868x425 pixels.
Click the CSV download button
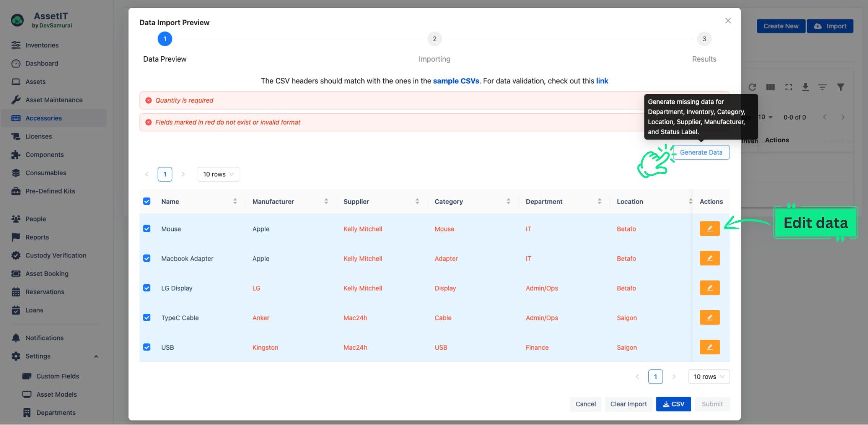coord(673,404)
